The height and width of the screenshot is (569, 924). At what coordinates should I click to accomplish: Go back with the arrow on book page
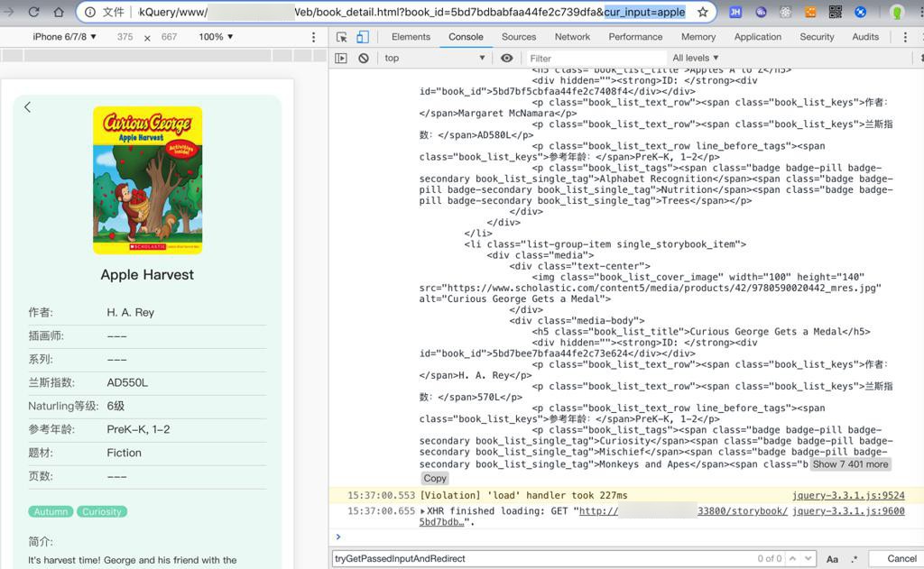click(x=28, y=107)
